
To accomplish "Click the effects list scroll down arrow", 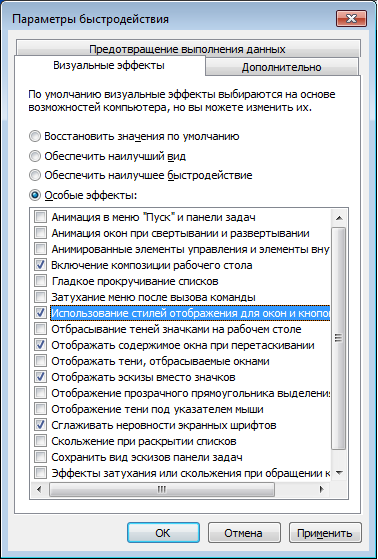I will click(x=339, y=473).
